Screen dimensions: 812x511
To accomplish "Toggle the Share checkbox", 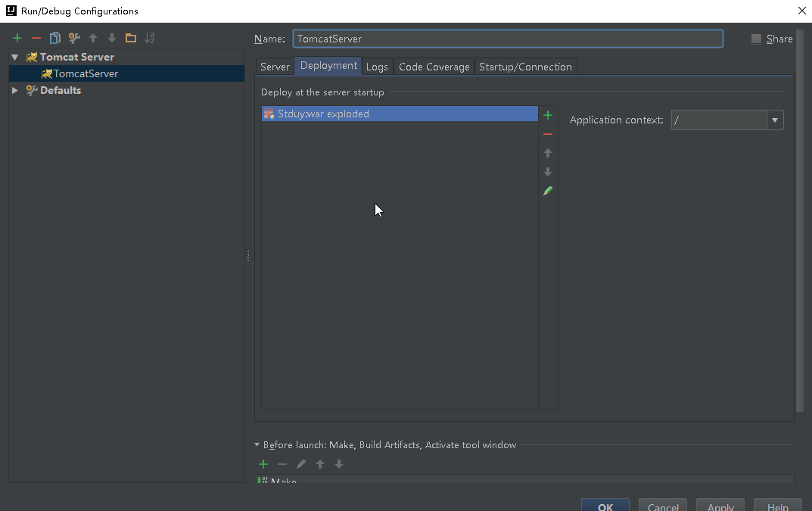I will 756,39.
